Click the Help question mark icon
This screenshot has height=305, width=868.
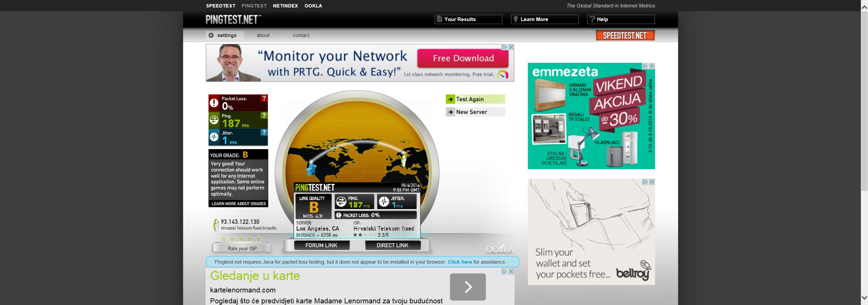click(592, 19)
